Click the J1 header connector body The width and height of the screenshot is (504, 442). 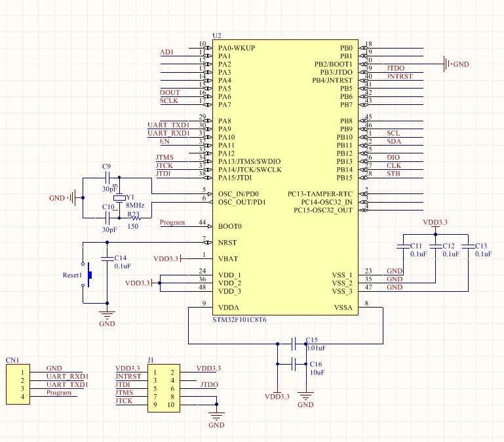164,388
